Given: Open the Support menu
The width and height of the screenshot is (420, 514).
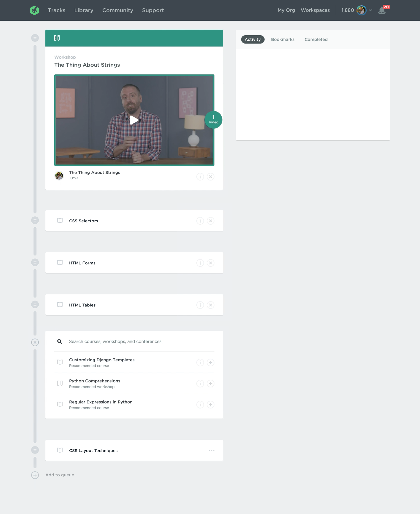Looking at the screenshot, I should [x=153, y=10].
